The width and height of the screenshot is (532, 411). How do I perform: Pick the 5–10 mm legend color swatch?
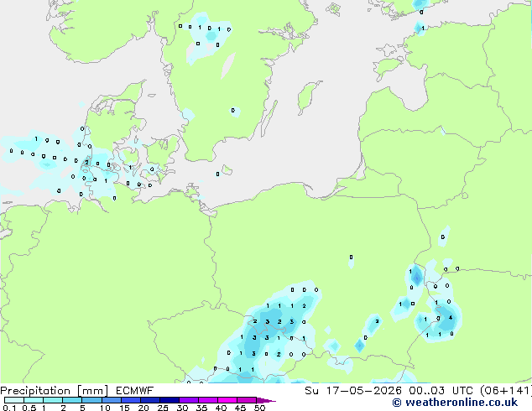91,400
